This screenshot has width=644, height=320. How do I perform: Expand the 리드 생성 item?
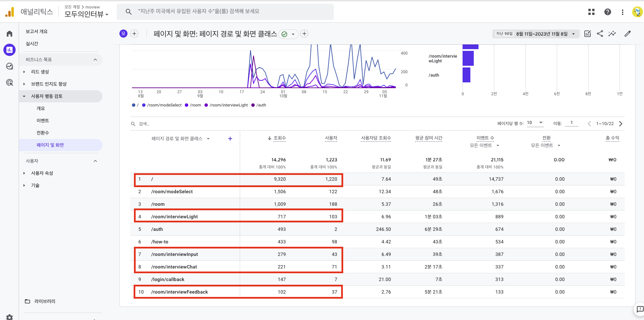point(24,72)
